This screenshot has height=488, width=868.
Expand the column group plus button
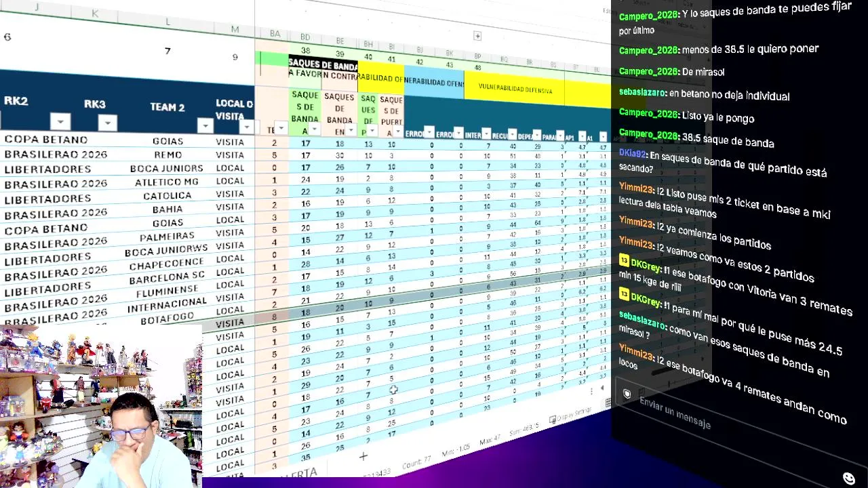477,36
